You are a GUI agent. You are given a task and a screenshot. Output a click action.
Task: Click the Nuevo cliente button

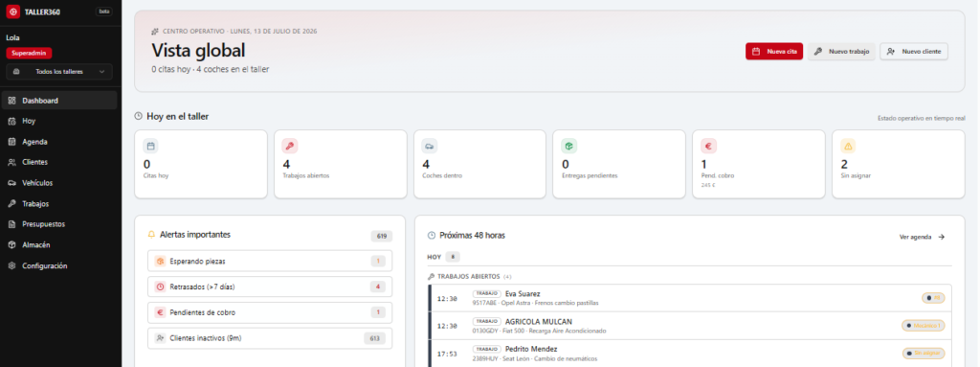914,52
